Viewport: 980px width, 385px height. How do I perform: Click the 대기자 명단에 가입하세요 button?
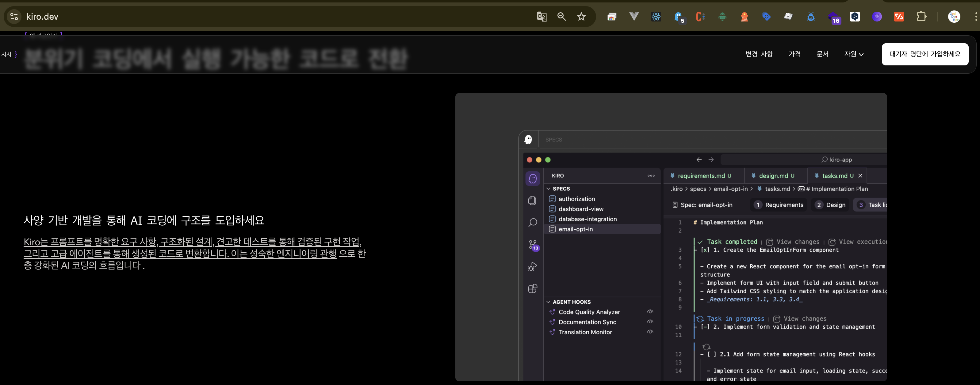coord(924,54)
